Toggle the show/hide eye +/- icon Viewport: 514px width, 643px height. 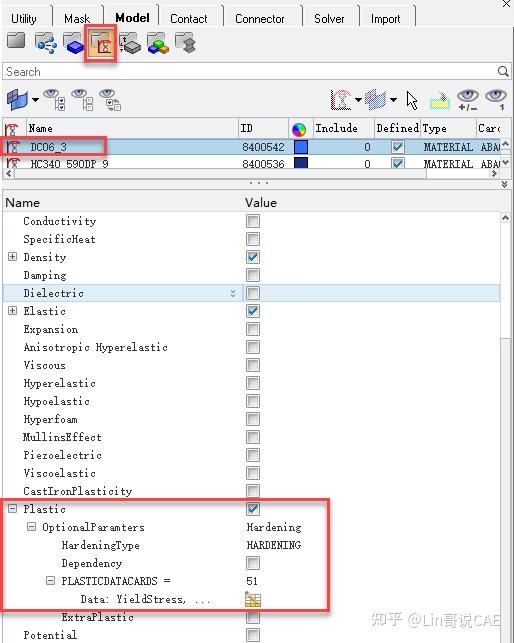[x=468, y=100]
